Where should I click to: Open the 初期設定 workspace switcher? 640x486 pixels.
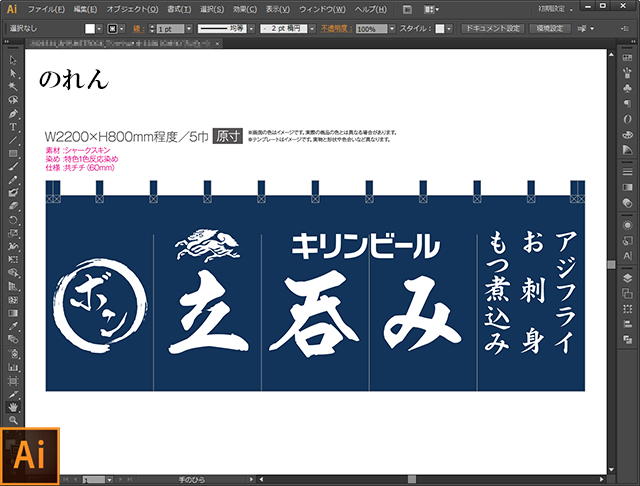coord(555,9)
